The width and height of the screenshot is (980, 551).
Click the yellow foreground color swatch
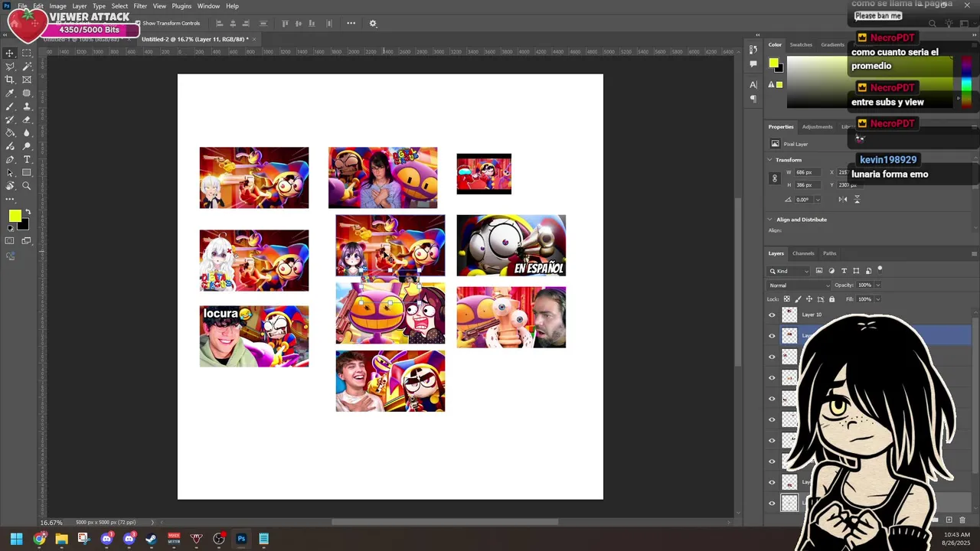[15, 217]
